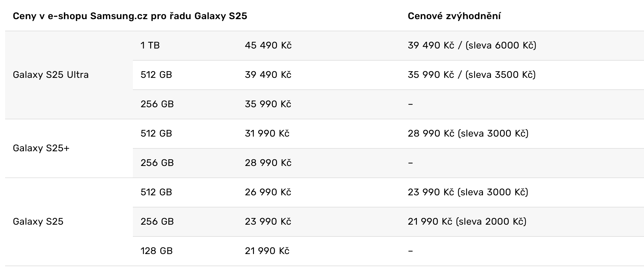Viewport: 644px width, 270px height.
Task: Click the Cenové zvýhodnění column header
Action: pyautogui.click(x=454, y=16)
